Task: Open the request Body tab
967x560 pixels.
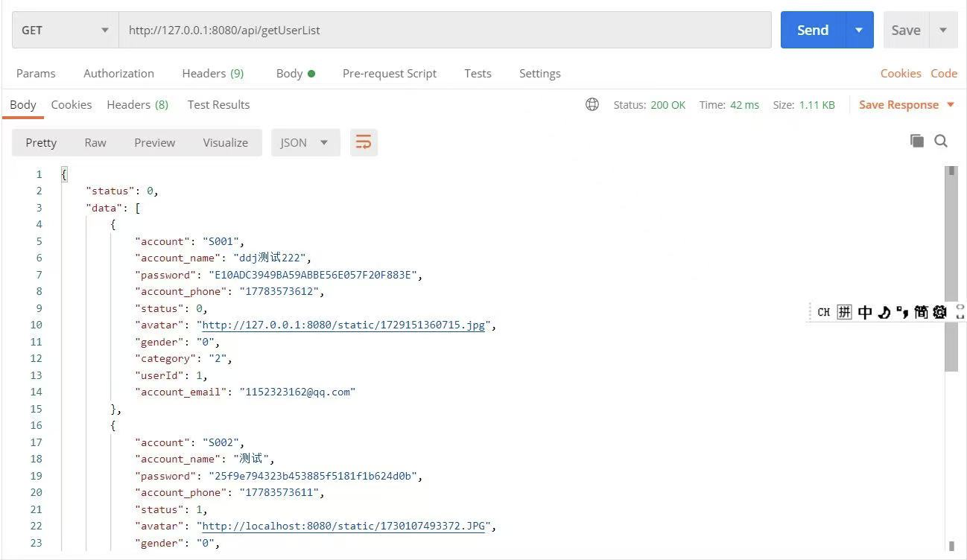Action: 295,73
